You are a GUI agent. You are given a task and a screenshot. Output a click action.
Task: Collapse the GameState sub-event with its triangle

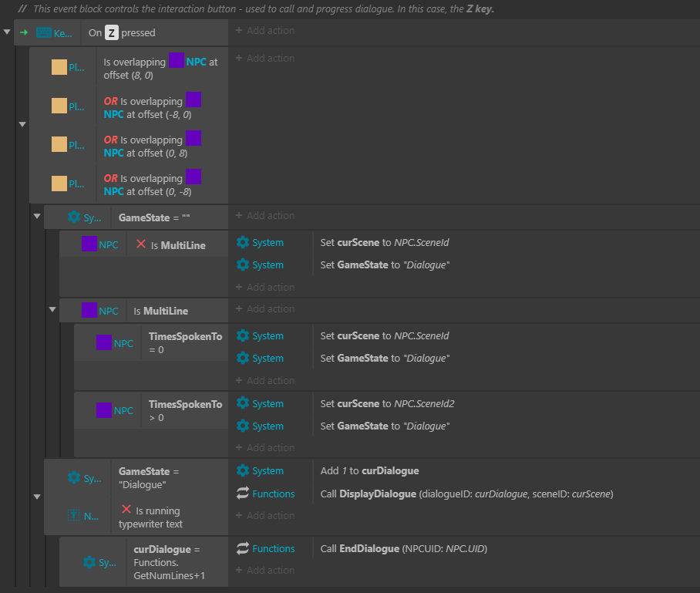pyautogui.click(x=37, y=217)
